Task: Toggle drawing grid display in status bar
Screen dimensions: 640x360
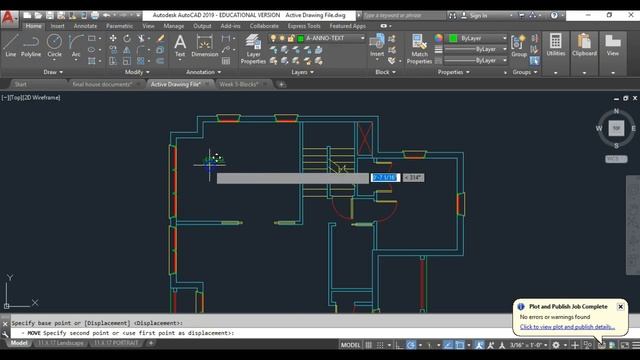Action: coord(368,345)
